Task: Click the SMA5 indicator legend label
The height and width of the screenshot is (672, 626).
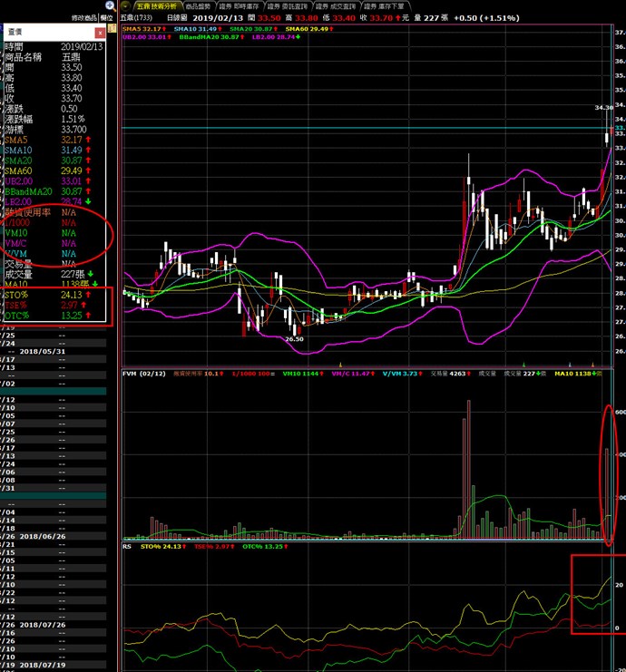Action: (x=142, y=28)
